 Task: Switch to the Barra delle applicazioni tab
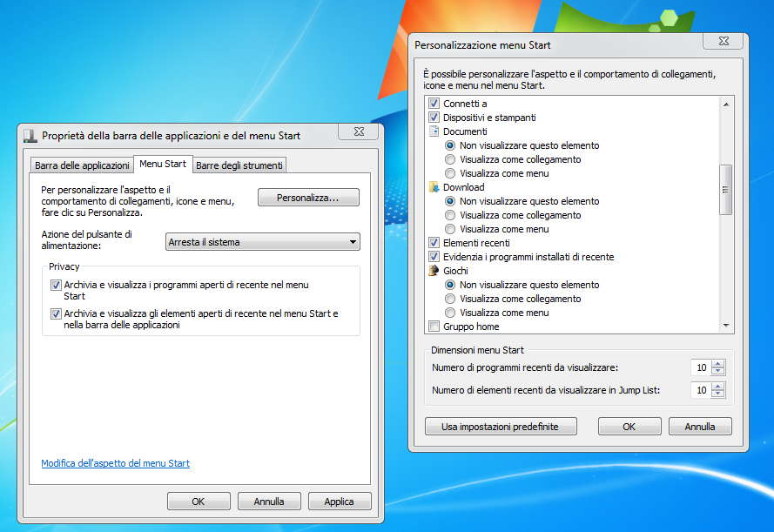(82, 165)
